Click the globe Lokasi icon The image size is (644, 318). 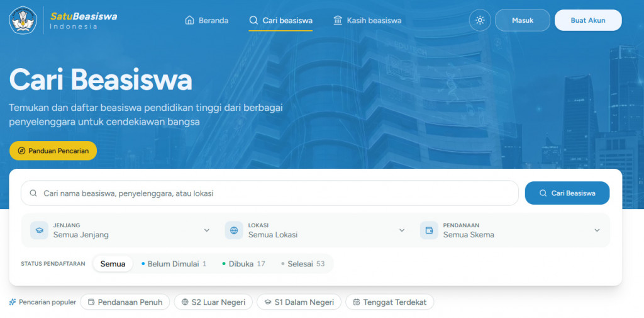click(x=234, y=230)
